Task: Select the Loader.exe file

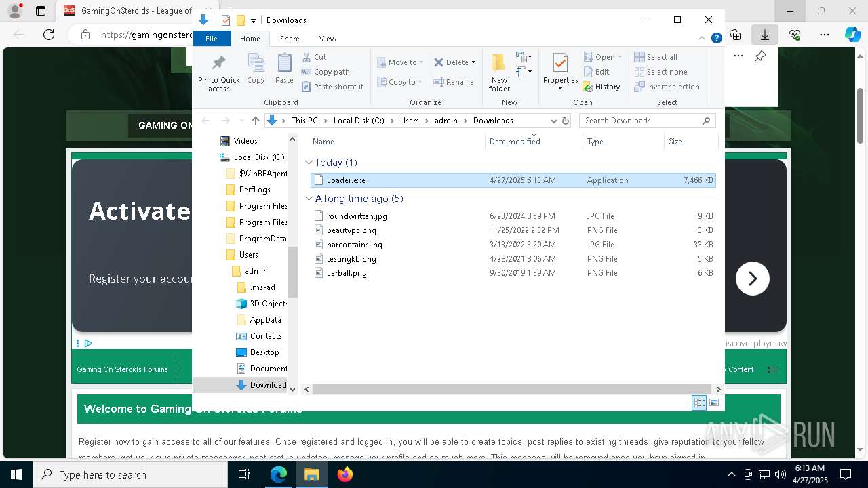Action: (513, 180)
